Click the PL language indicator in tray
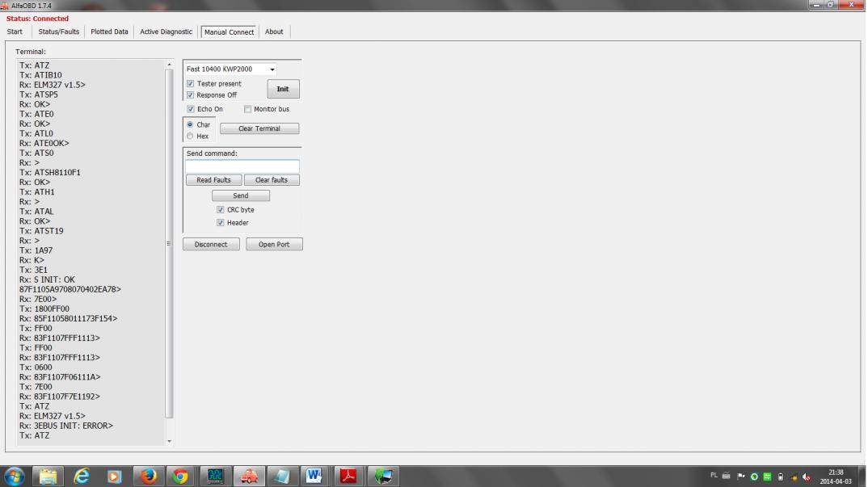Viewport: 868px width, 487px height. pos(714,476)
